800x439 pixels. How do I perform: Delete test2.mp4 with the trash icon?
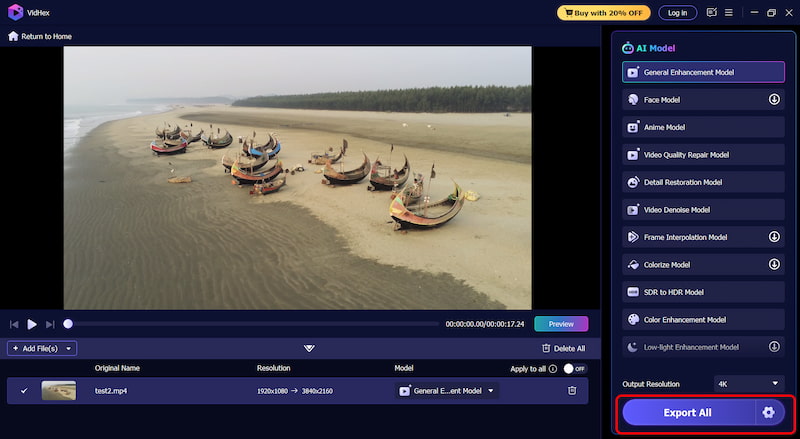tap(572, 391)
